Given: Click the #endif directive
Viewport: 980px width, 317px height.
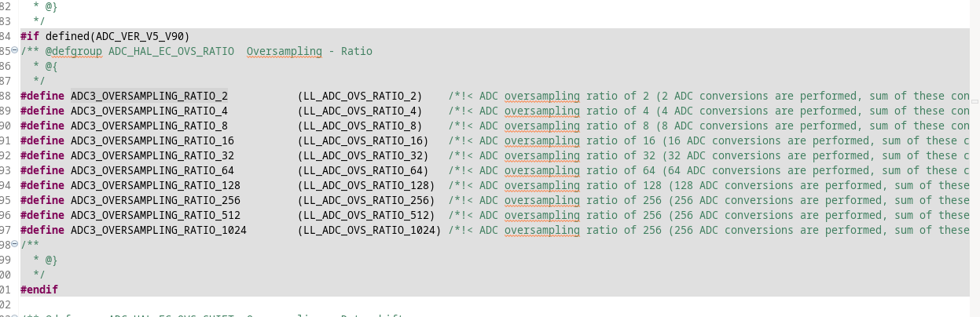Looking at the screenshot, I should click(x=39, y=290).
